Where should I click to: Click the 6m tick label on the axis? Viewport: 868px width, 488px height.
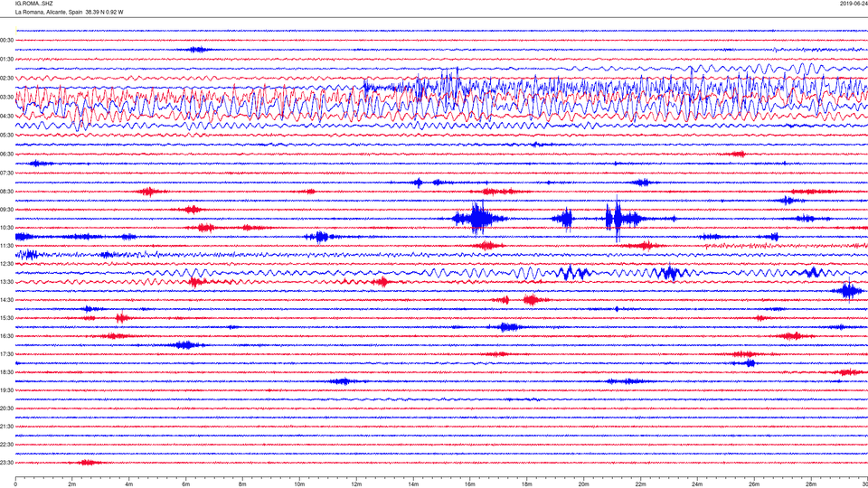(186, 484)
